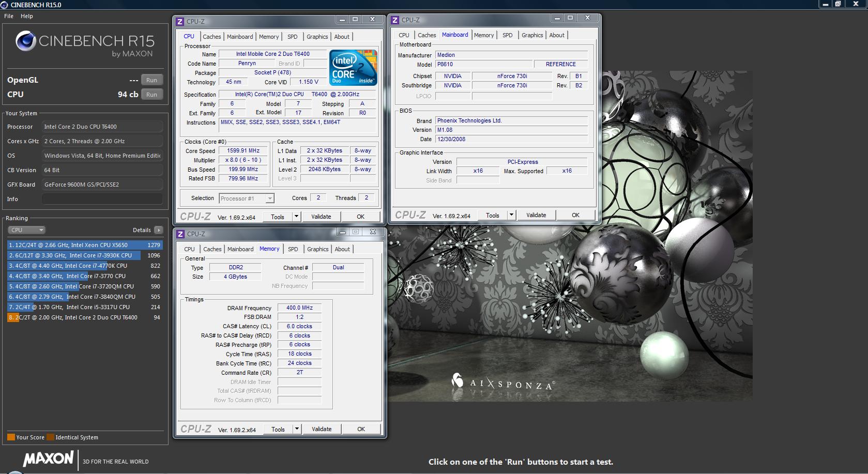Click the Identical System legend swatch
This screenshot has width=868, height=474.
[50, 437]
